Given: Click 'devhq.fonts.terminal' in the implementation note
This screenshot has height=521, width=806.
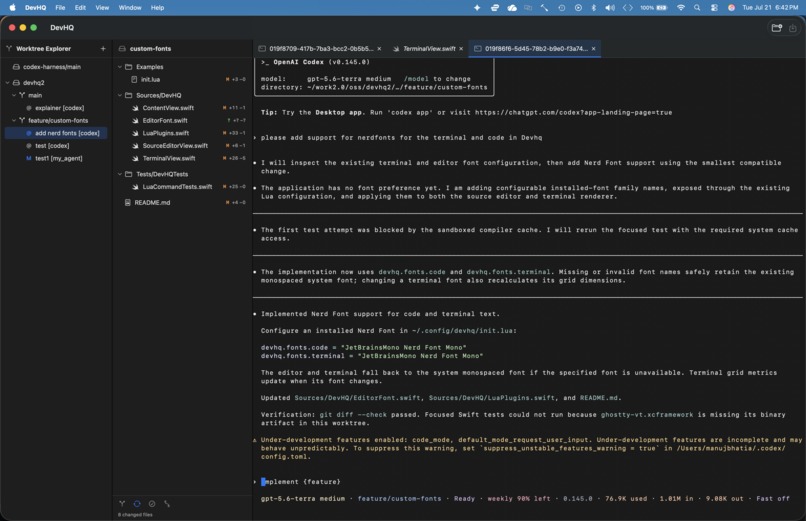Looking at the screenshot, I should pos(508,272).
